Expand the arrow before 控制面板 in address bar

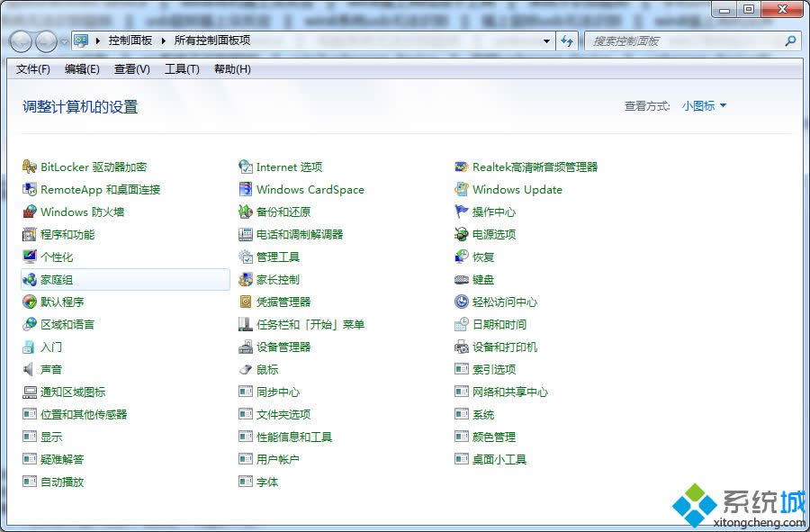tap(97, 41)
